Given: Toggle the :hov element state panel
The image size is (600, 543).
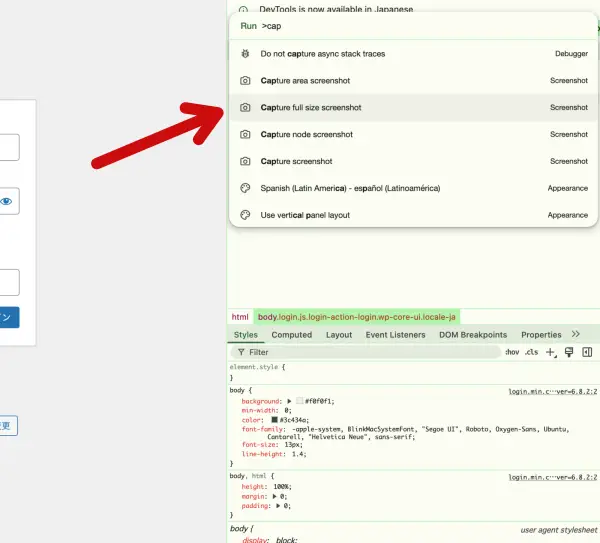Looking at the screenshot, I should [512, 352].
